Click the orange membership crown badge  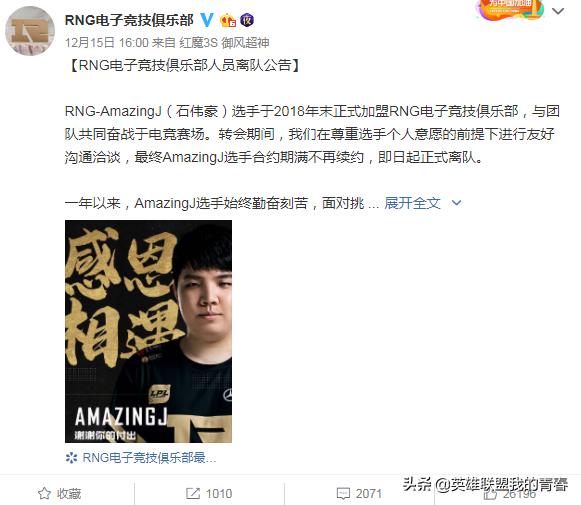point(228,20)
